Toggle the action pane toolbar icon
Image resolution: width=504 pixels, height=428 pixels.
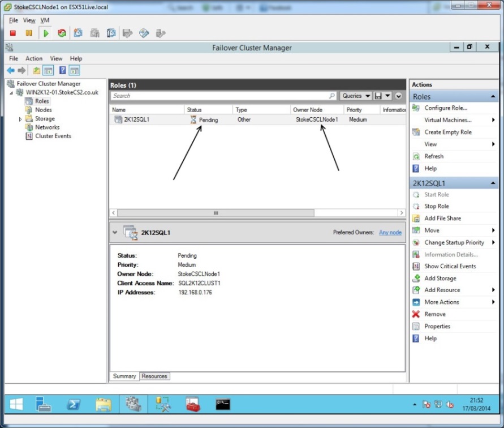click(x=74, y=70)
